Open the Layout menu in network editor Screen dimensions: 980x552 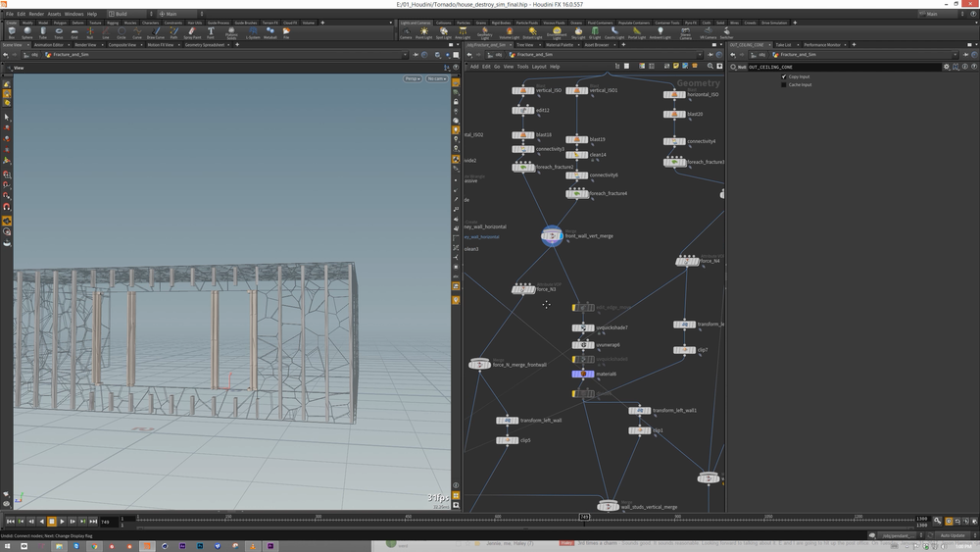[x=539, y=67]
